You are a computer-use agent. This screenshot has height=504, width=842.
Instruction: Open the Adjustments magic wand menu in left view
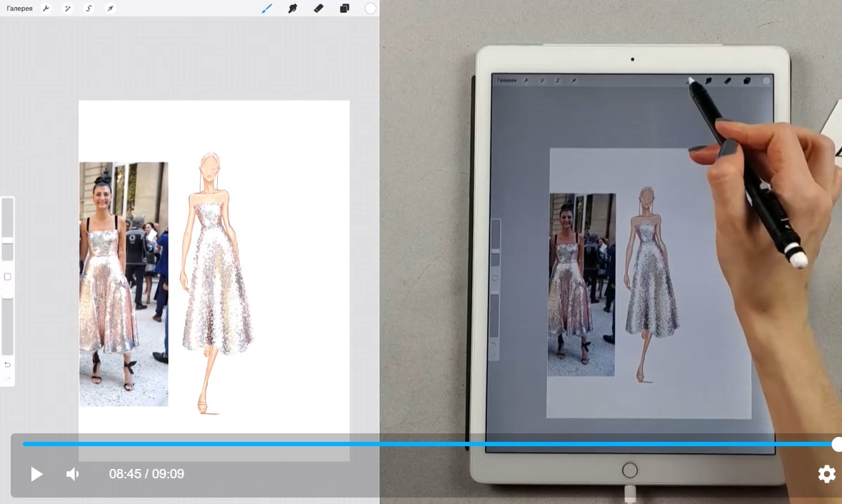coord(68,9)
